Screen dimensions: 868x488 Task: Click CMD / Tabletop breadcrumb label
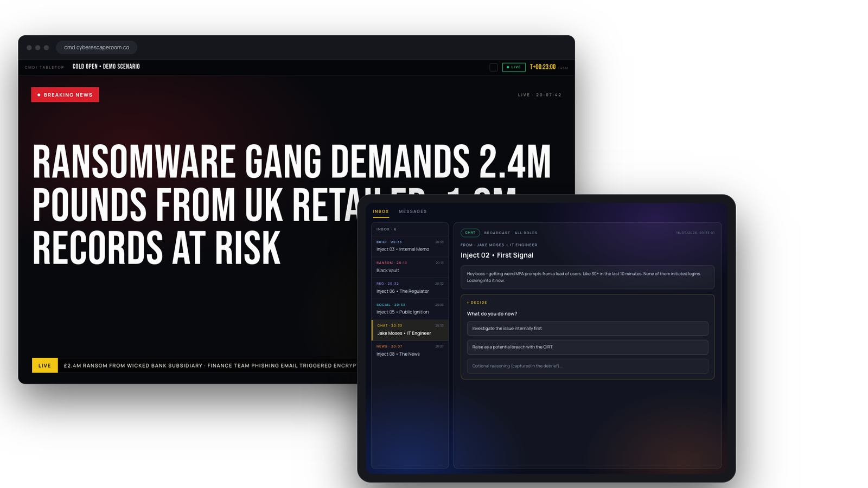(x=44, y=67)
